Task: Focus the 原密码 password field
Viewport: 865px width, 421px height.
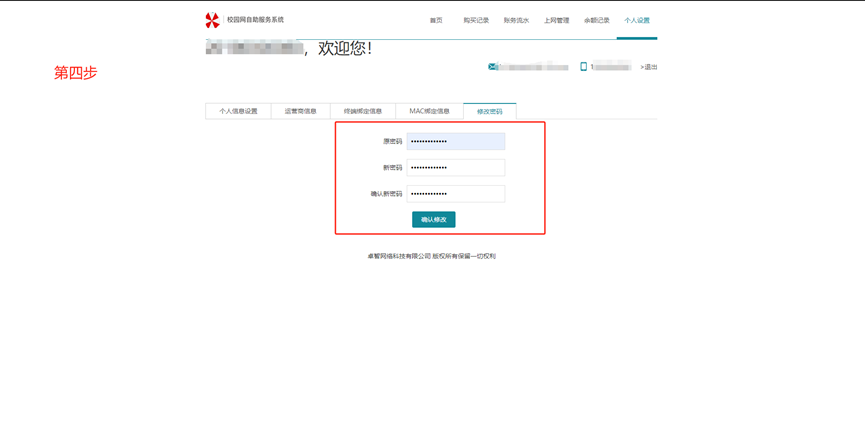Action: point(455,142)
